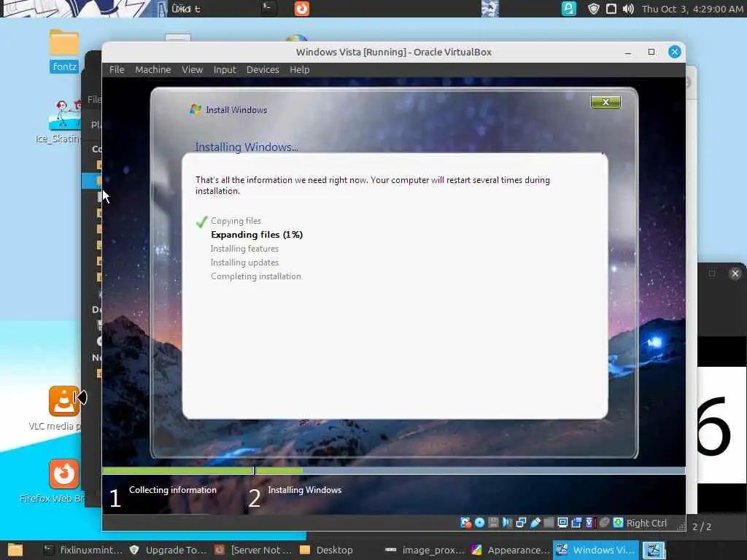The image size is (747, 560).
Task: Switch to [Server Not ... taskbar entry
Action: 253,550
